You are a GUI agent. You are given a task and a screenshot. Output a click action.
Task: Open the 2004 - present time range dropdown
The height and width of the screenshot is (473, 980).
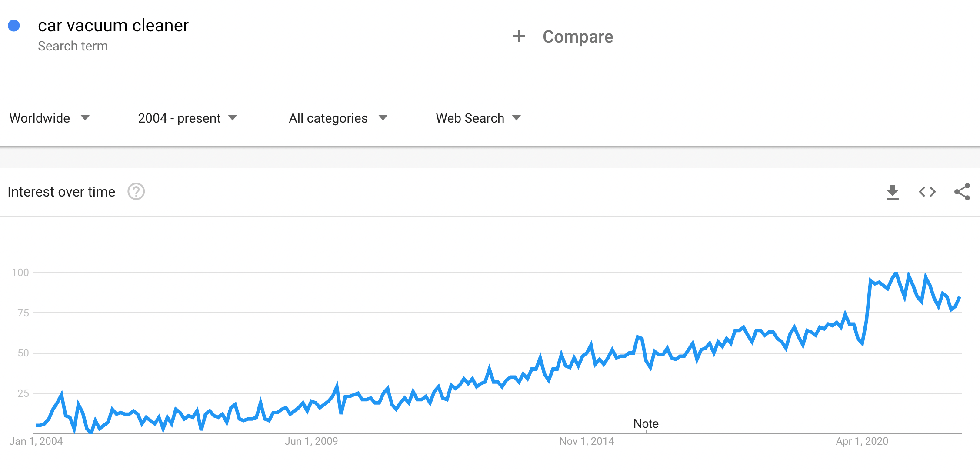pos(187,118)
